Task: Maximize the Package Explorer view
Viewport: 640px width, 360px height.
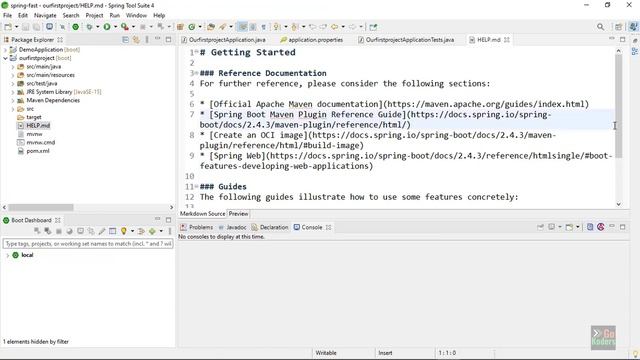Action: [x=169, y=40]
